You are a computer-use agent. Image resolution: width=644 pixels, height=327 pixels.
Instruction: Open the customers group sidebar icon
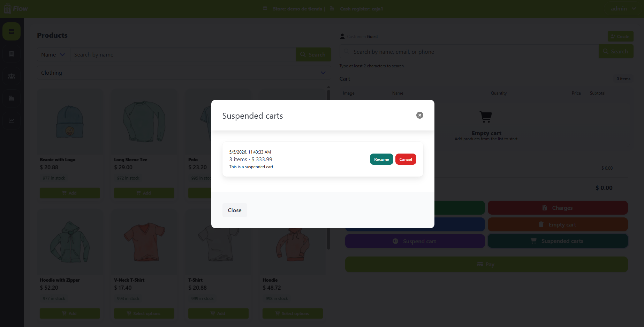12,76
